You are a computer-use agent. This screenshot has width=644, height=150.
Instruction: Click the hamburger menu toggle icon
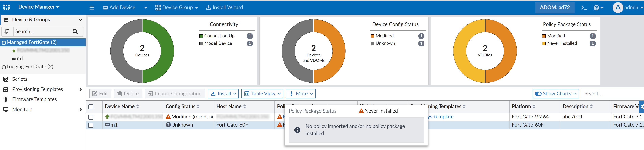coord(92,7)
